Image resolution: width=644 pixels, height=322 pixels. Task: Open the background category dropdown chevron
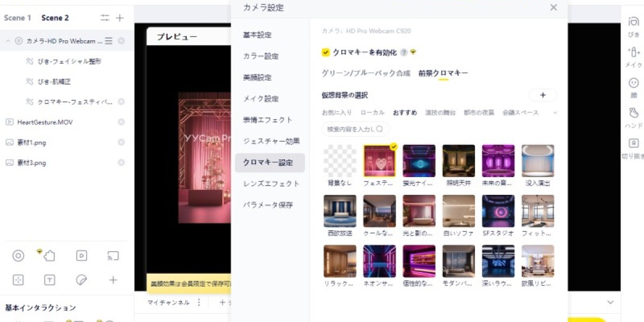click(x=555, y=113)
